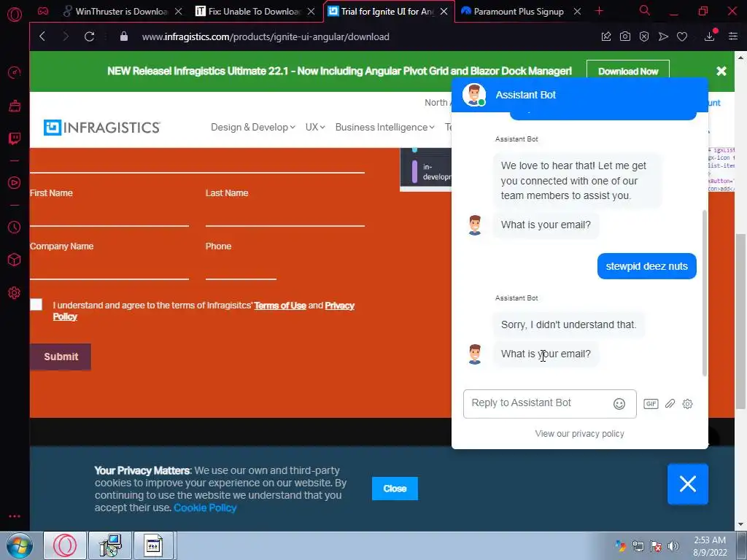Tick the Terms of Use agreement checkbox
Image resolution: width=747 pixels, height=560 pixels.
coord(36,305)
